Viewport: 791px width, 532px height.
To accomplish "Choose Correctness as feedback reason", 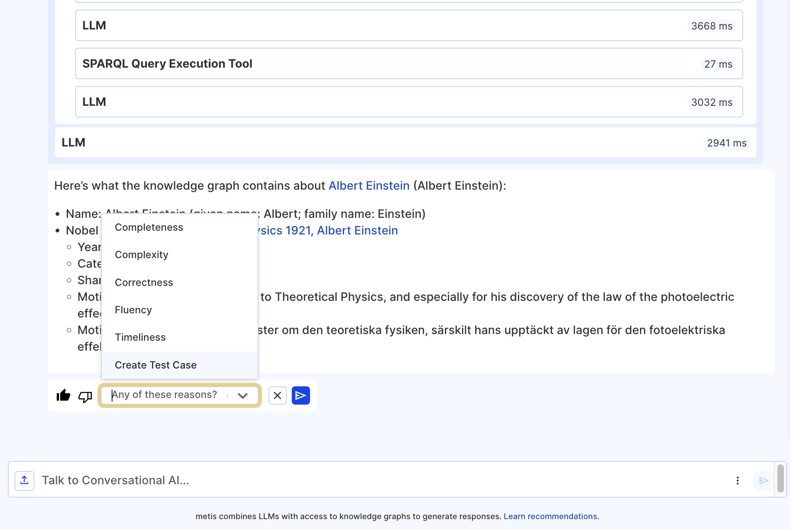I will [180, 283].
